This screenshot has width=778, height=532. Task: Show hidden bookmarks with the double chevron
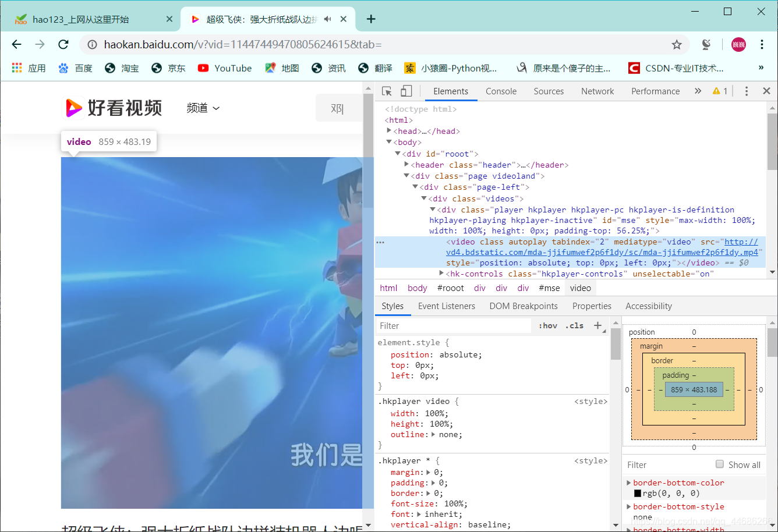(x=761, y=68)
